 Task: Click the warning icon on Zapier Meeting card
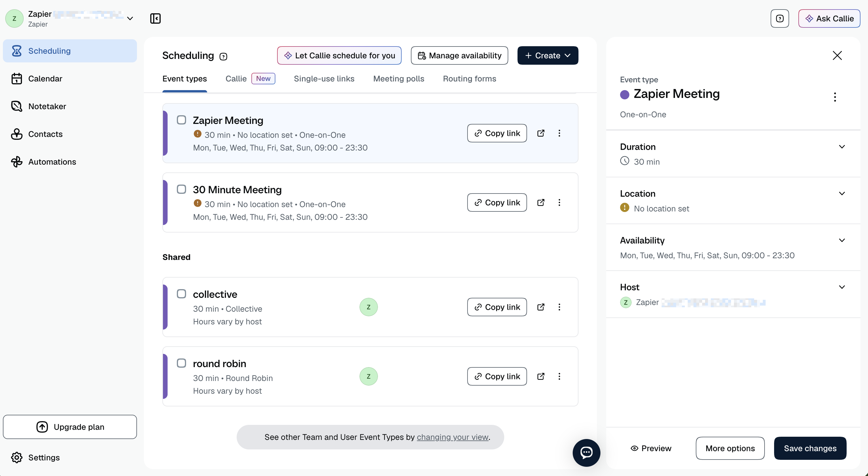pyautogui.click(x=197, y=134)
